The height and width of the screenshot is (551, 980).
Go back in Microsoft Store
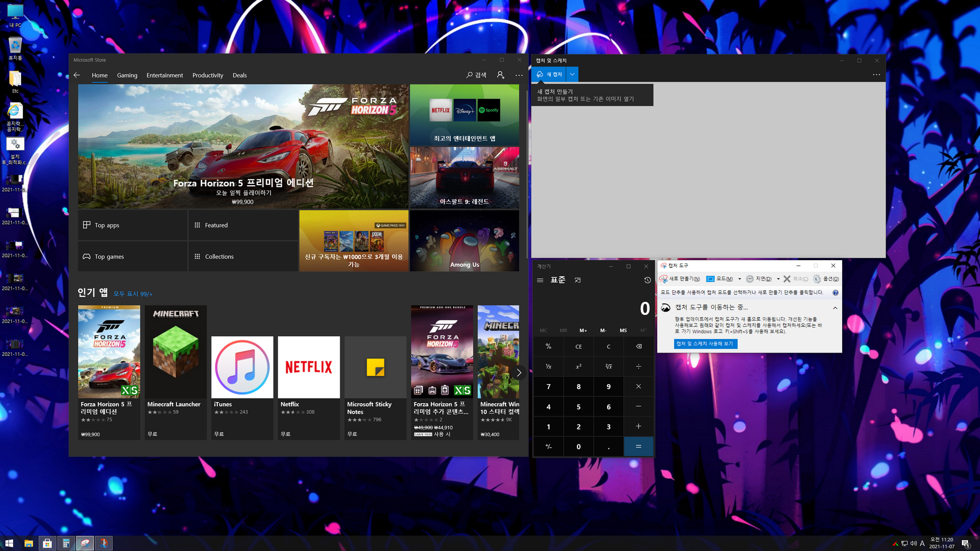tap(77, 75)
